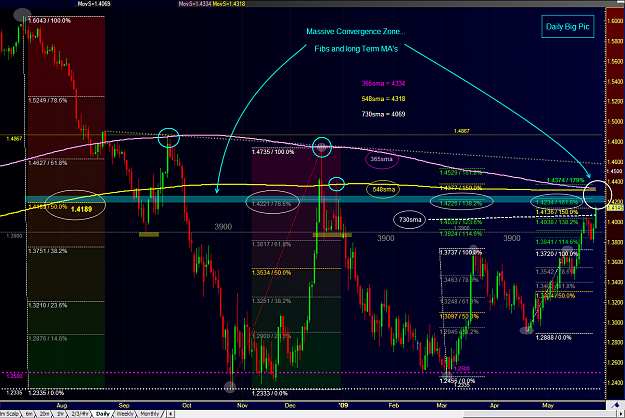Select the 20m timeframe tab
625x418 pixels.
(44, 414)
